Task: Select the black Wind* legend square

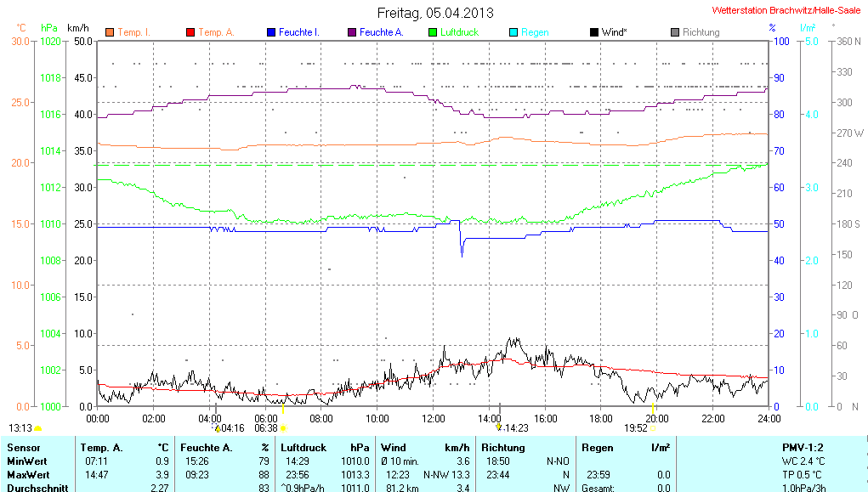Action: (x=593, y=32)
